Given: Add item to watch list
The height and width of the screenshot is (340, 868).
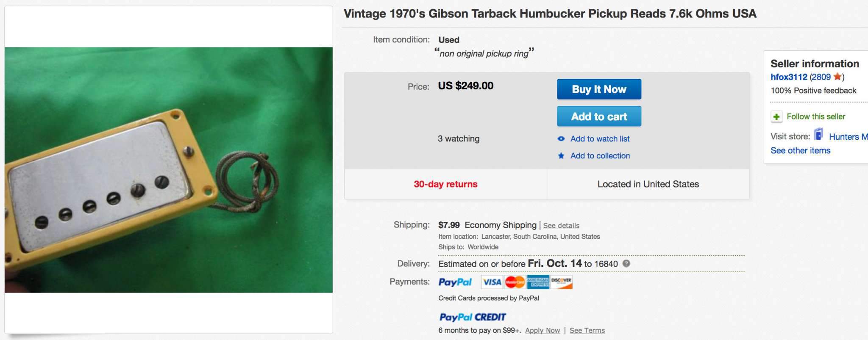Looking at the screenshot, I should (600, 139).
